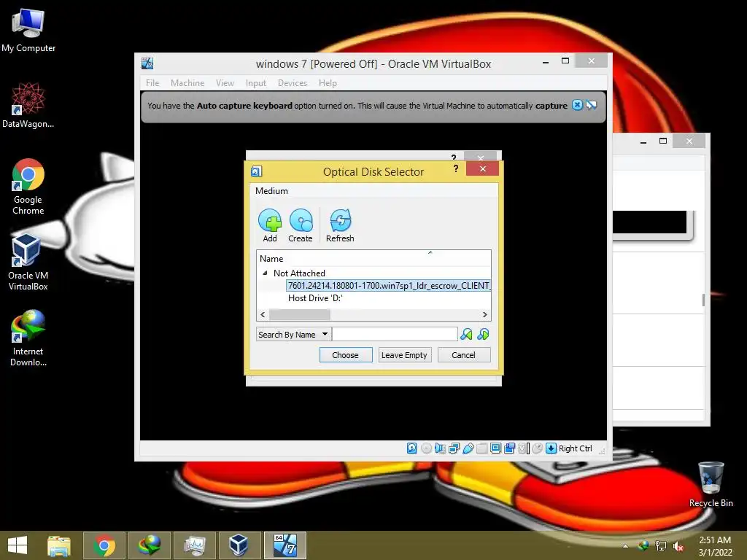Click the VirtualBox cube taskbar icon
This screenshot has width=747, height=560.
pos(239,545)
